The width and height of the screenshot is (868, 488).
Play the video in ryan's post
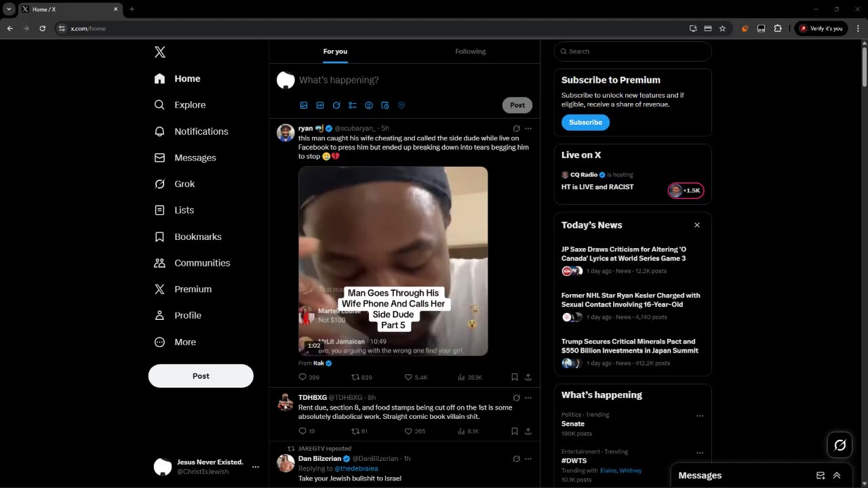(x=393, y=261)
